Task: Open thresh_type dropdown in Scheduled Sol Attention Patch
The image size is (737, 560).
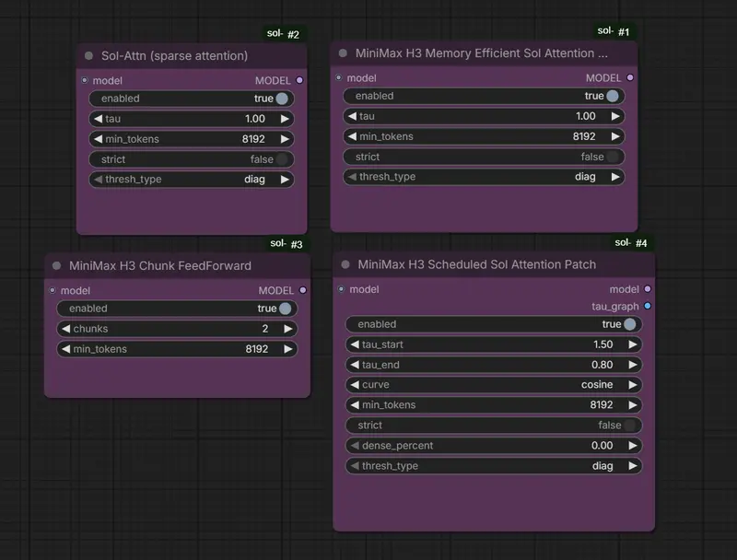Action: (494, 465)
